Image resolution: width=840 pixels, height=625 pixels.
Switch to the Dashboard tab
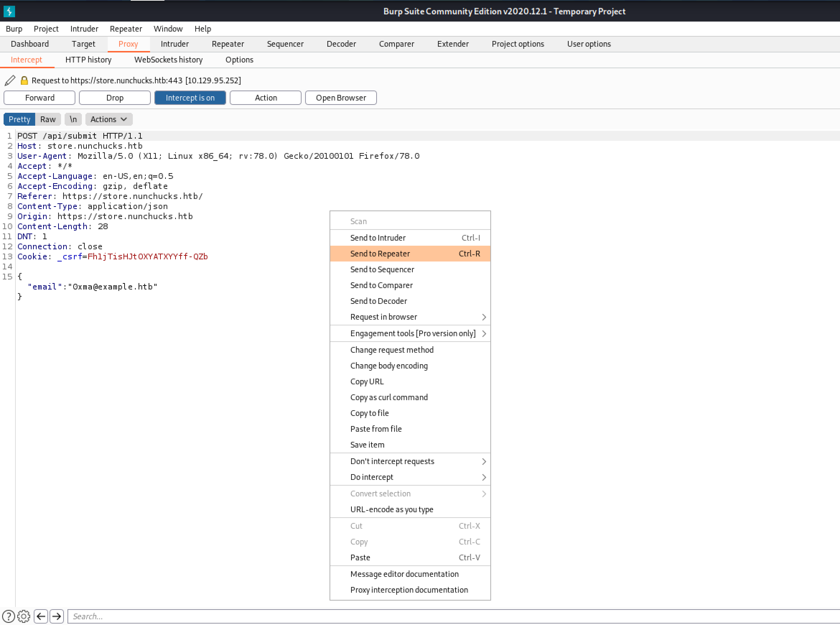[30, 44]
